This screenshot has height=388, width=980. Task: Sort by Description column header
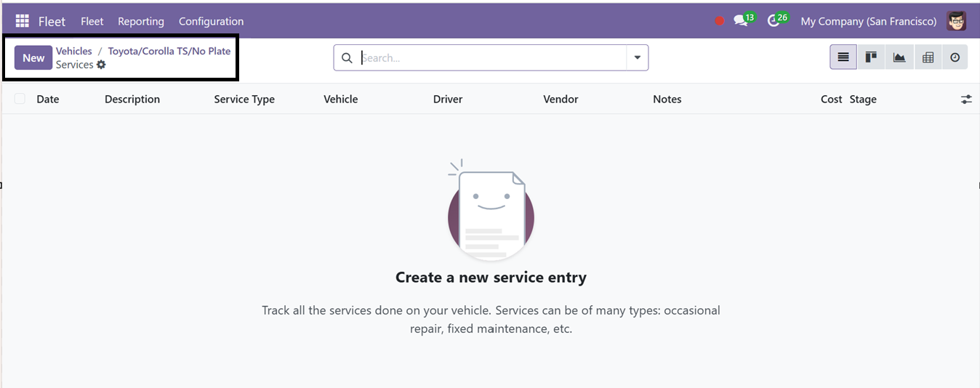tap(132, 99)
